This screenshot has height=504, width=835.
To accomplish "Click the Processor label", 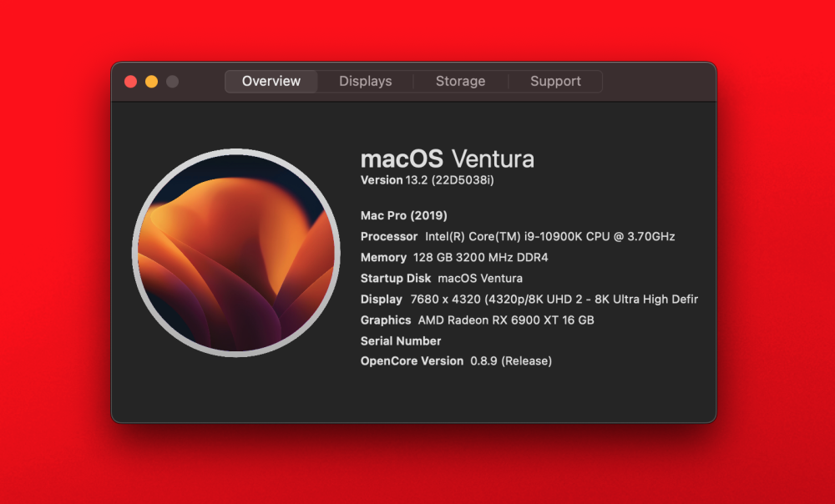I will pos(389,236).
